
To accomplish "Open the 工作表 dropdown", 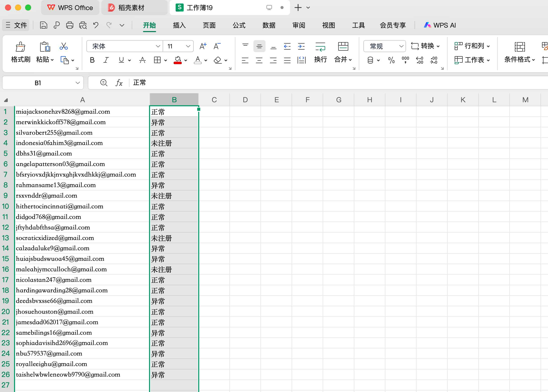I will point(472,60).
